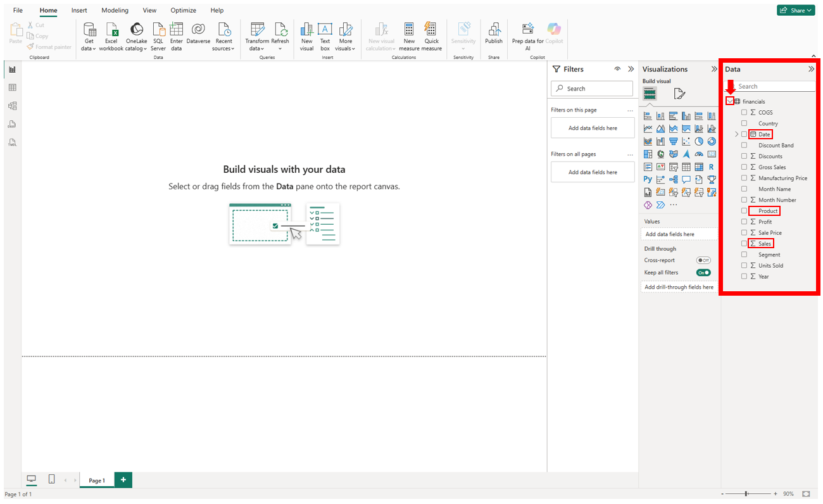This screenshot has height=504, width=823.
Task: Open Prep data for AI
Action: (x=527, y=36)
